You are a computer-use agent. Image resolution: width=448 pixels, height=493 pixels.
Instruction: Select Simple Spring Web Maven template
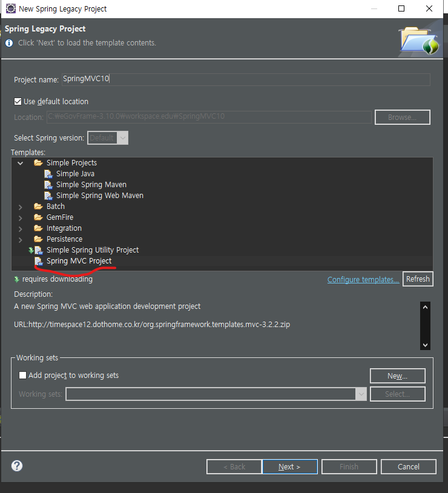[x=100, y=196]
